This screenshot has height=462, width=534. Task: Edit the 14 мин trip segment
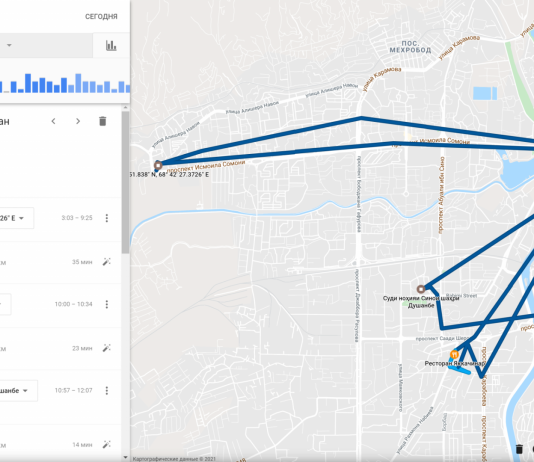107,445
